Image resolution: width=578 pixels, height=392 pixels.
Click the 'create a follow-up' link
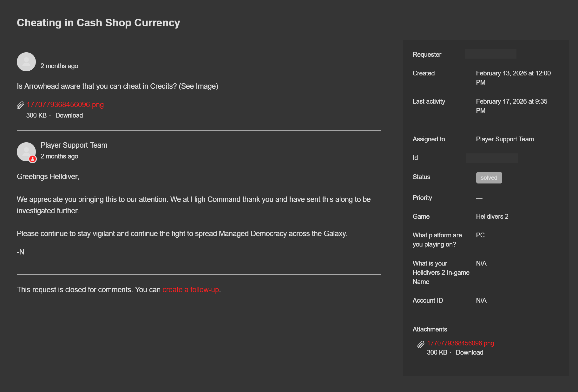click(x=191, y=290)
